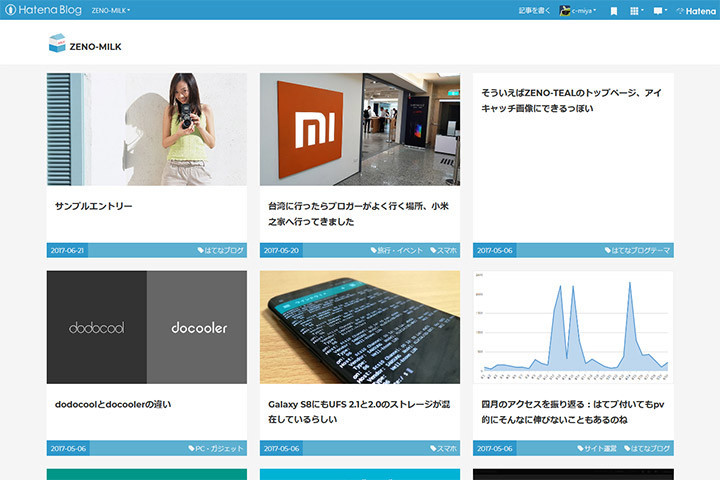Open the 台湾に行ったら article title

(x=359, y=214)
